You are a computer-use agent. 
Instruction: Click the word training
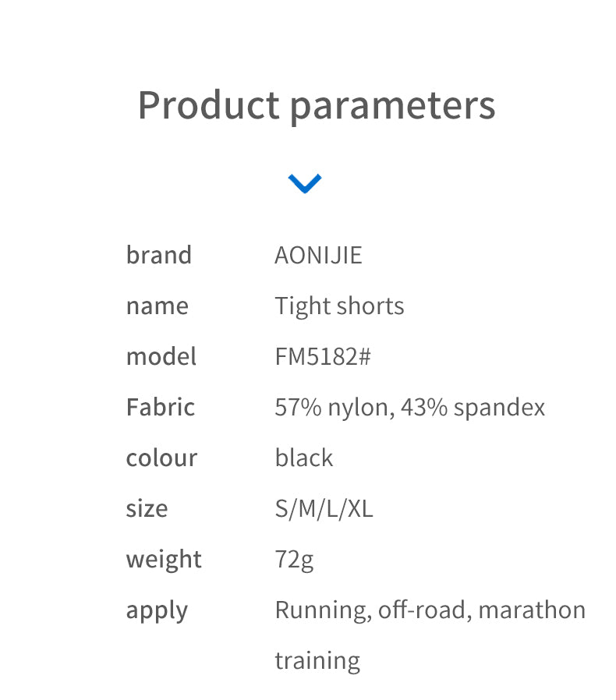(x=317, y=661)
